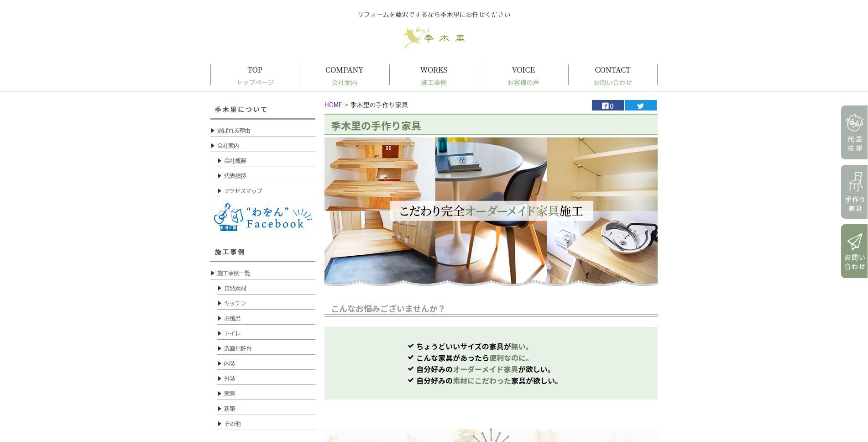Select 自然素材 category in sidebar

point(266,288)
